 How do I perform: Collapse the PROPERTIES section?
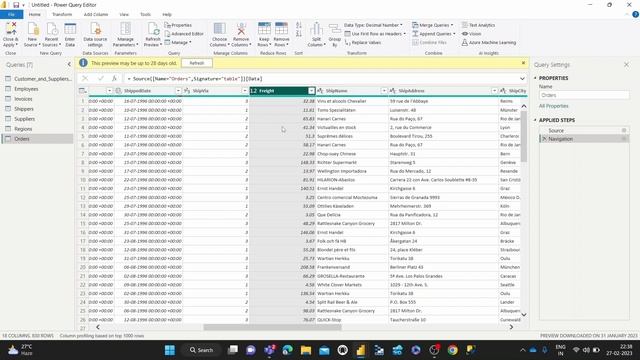535,78
